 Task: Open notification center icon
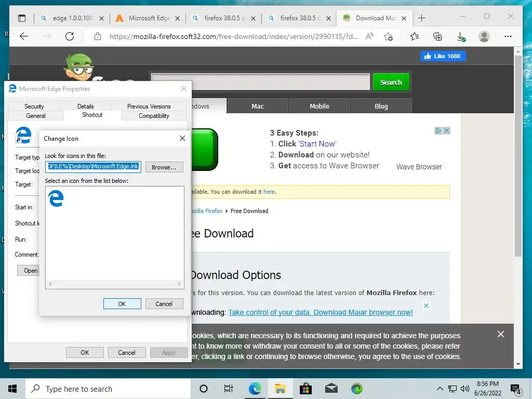pyautogui.click(x=515, y=390)
